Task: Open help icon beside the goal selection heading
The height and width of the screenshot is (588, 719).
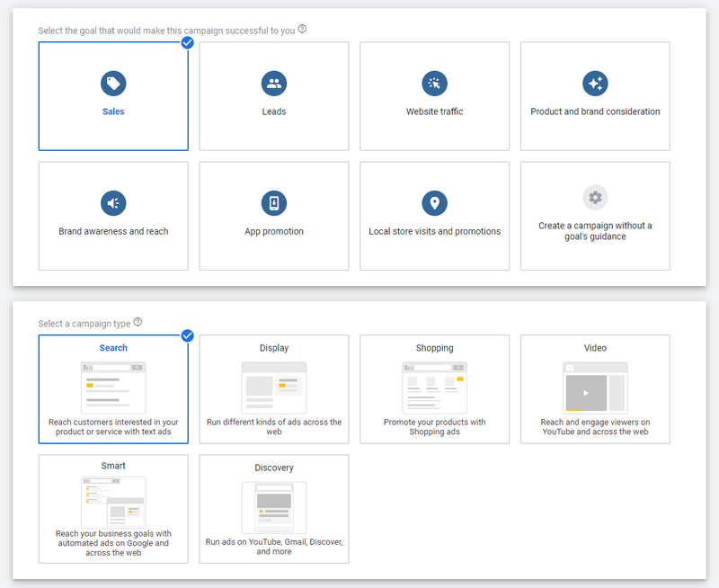Action: [302, 29]
